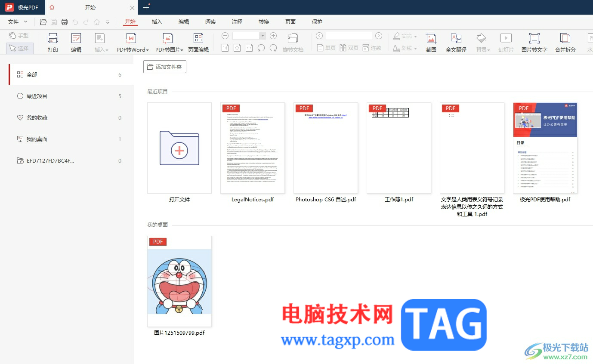Open a new tab with plus button

pyautogui.click(x=146, y=7)
